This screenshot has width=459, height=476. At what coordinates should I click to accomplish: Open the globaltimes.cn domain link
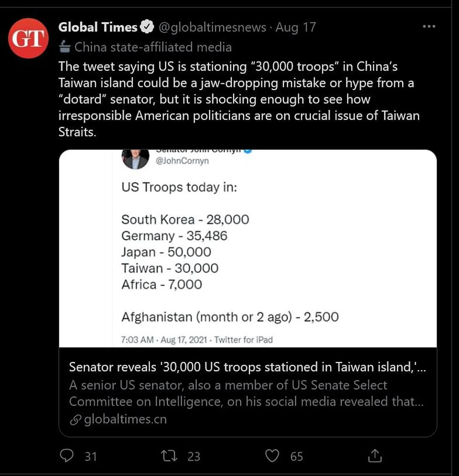click(125, 419)
